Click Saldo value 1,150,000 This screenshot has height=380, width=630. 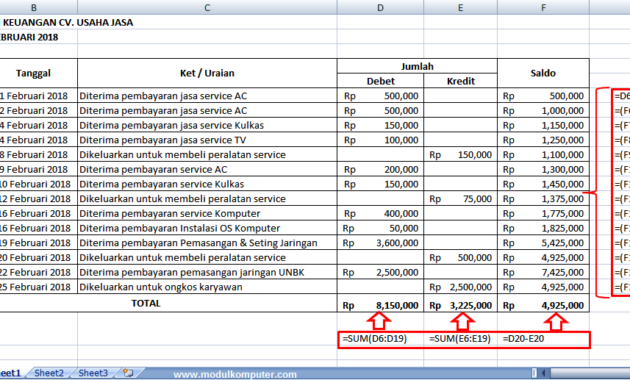tap(543, 125)
